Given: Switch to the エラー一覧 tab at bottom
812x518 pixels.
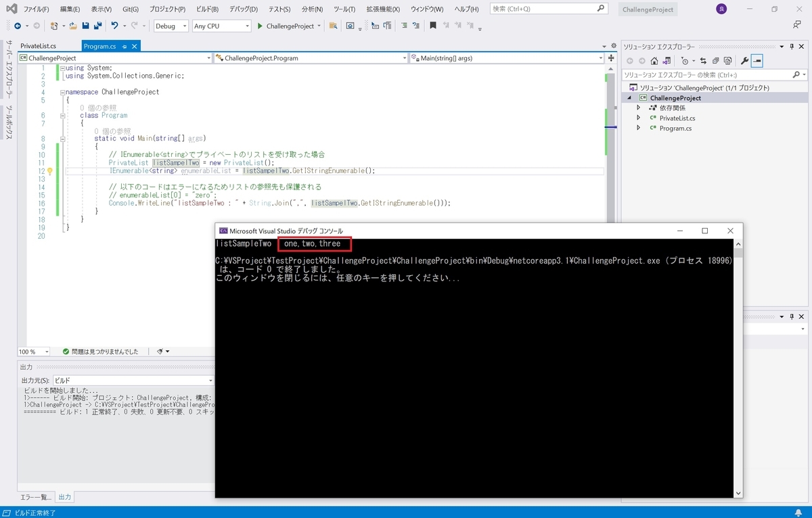Looking at the screenshot, I should [x=35, y=497].
